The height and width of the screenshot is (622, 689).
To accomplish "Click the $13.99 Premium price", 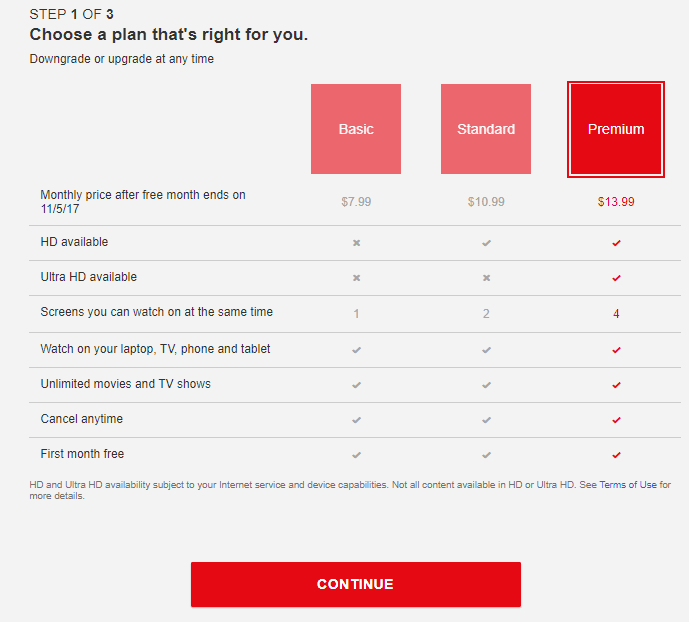I will coord(616,202).
